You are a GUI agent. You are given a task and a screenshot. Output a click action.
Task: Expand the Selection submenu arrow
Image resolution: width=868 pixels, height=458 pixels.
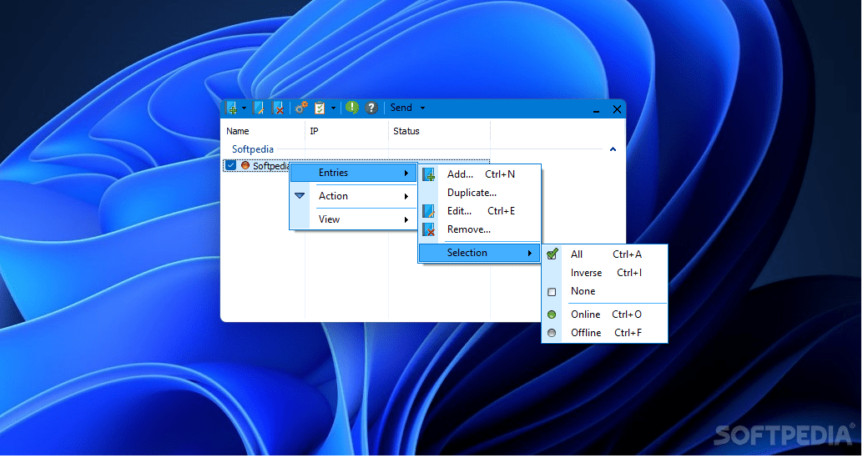coord(530,254)
